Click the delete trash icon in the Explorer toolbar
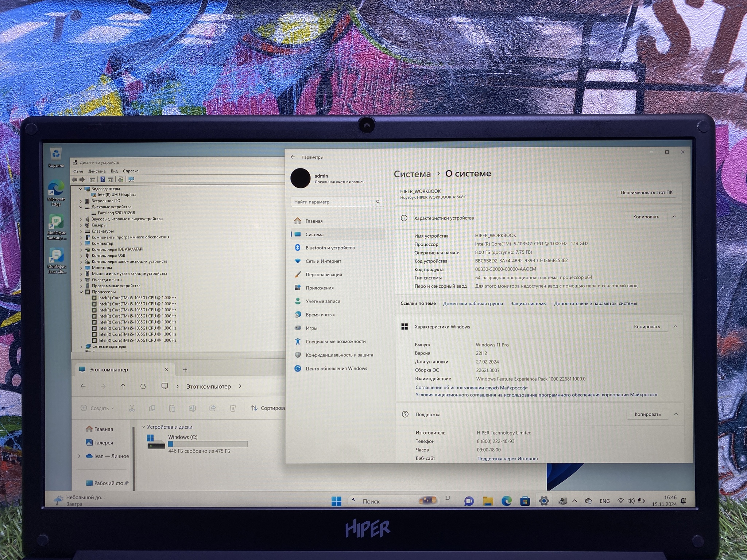 coord(233,408)
